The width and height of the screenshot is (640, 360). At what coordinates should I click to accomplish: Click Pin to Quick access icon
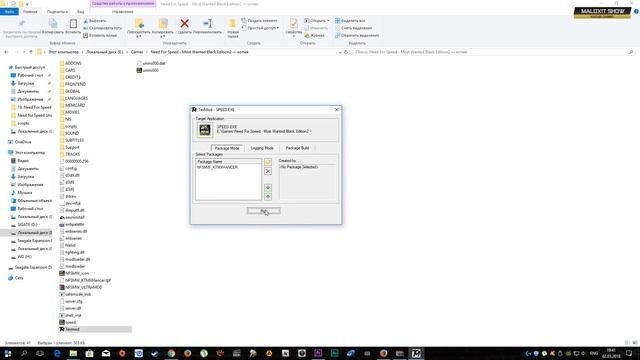click(22, 24)
